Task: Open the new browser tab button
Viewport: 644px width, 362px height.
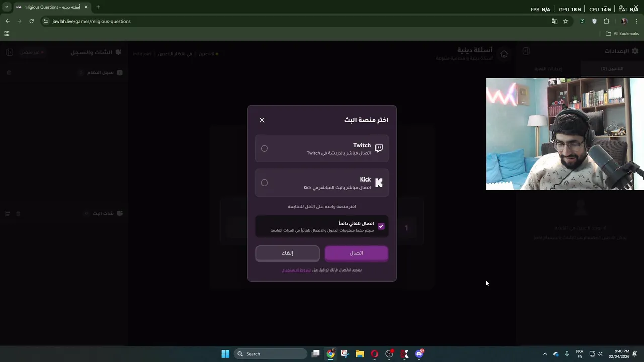Action: (98, 7)
